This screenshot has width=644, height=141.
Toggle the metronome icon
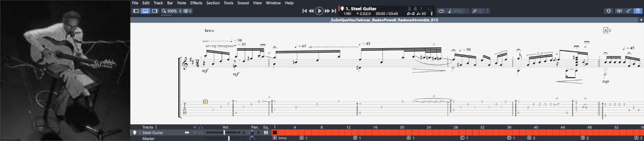click(416, 8)
